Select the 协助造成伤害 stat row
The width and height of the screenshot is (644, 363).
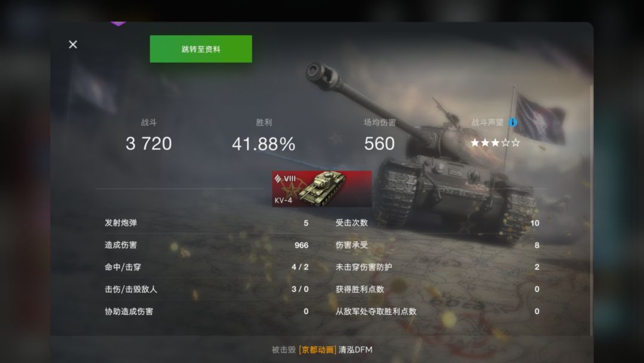pyautogui.click(x=206, y=312)
